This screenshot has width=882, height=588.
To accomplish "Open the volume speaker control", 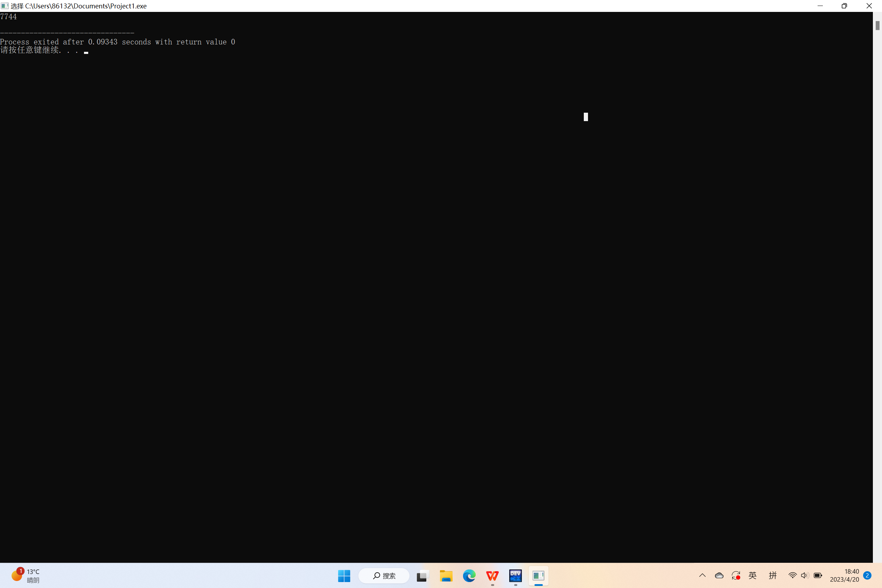I will point(804,575).
